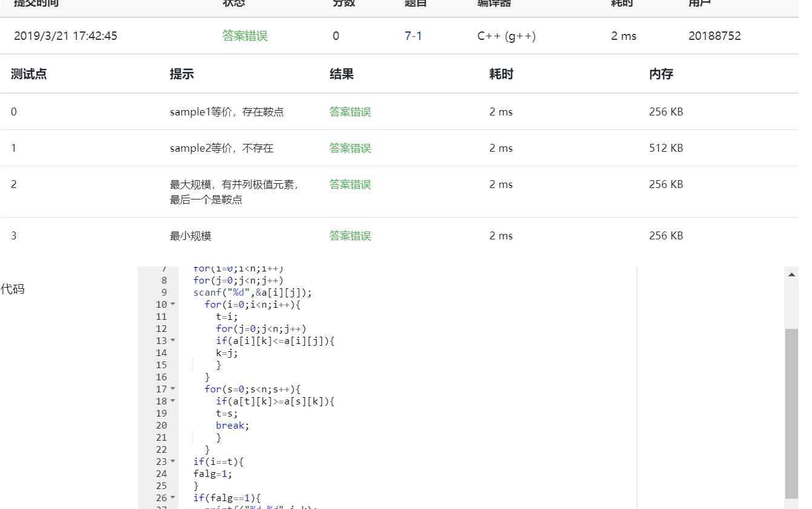
Task: Click code line for(s=0;s<n;s++){
Action: [252, 389]
